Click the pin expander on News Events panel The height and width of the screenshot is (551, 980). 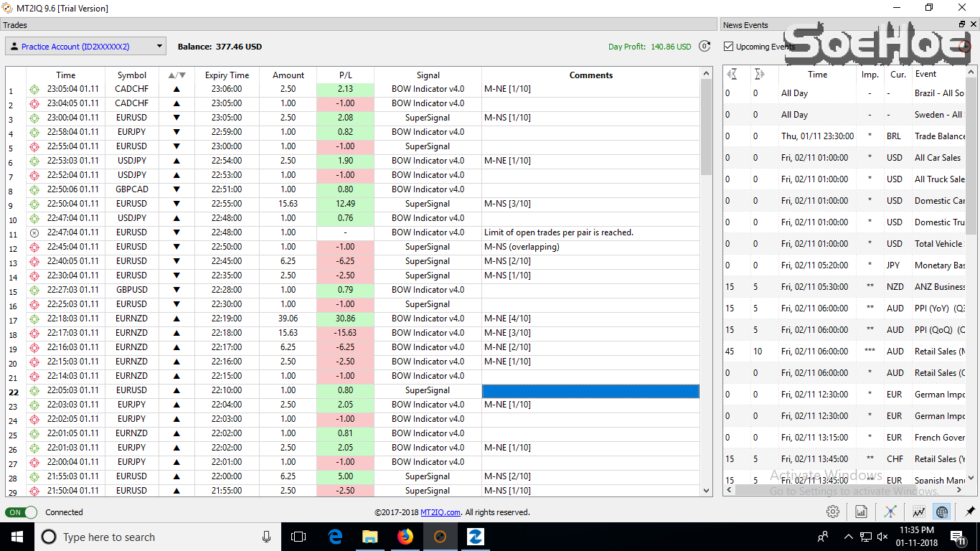point(961,24)
